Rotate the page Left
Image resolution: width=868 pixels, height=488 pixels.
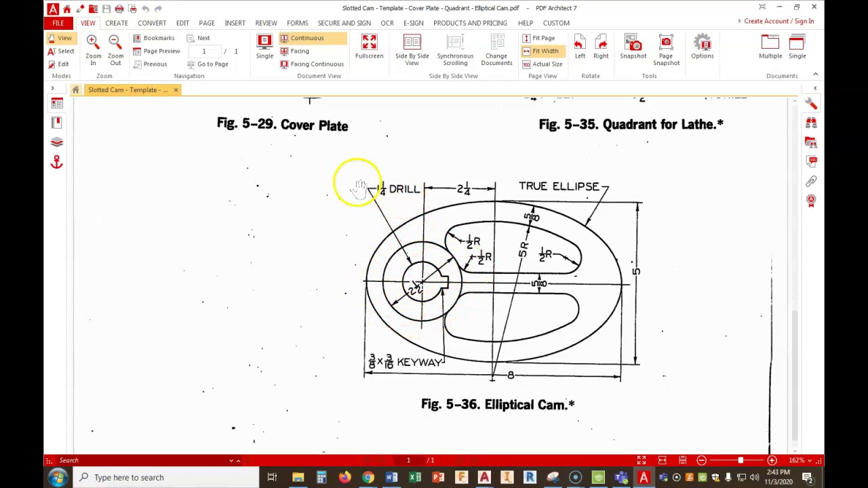coord(580,46)
